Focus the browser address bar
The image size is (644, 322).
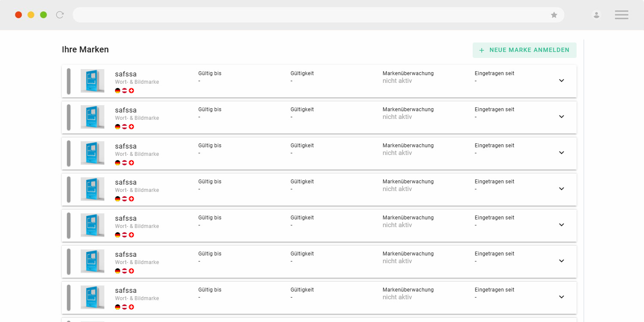pos(318,15)
